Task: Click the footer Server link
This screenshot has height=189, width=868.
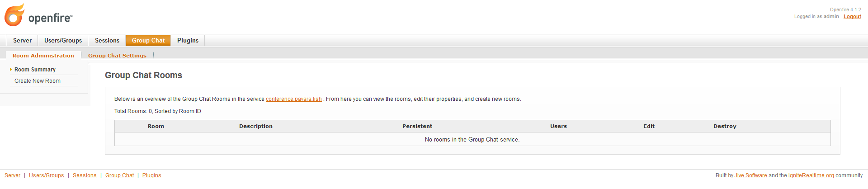Action: pyautogui.click(x=12, y=175)
